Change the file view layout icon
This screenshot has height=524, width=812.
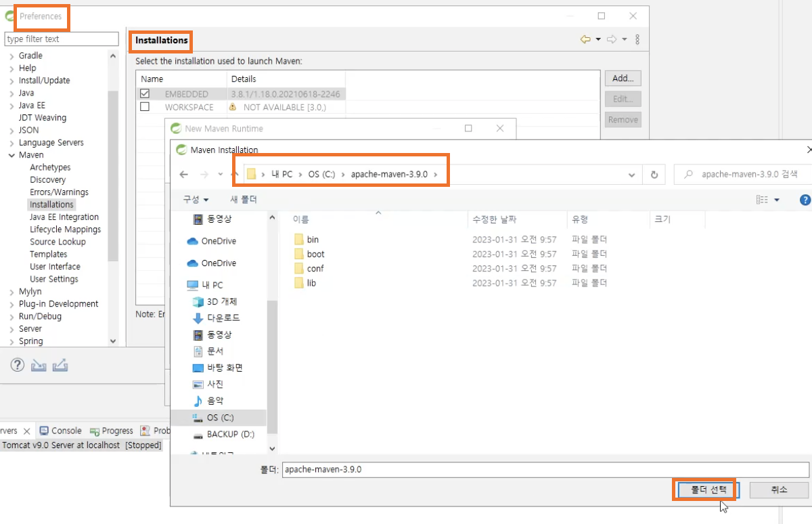click(763, 200)
